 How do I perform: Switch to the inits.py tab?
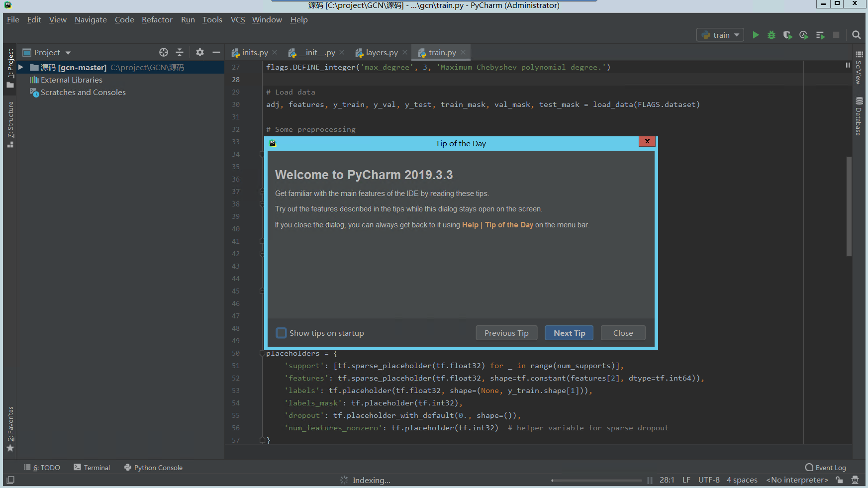tap(255, 52)
